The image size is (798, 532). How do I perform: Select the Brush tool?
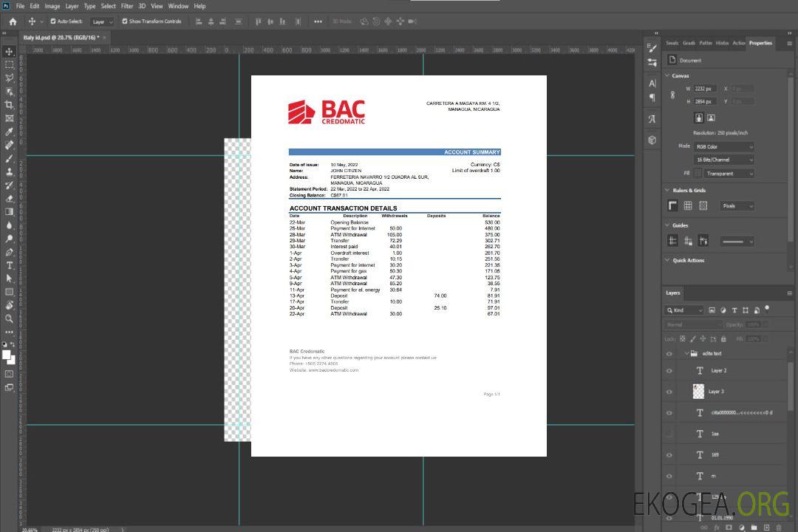pyautogui.click(x=9, y=158)
